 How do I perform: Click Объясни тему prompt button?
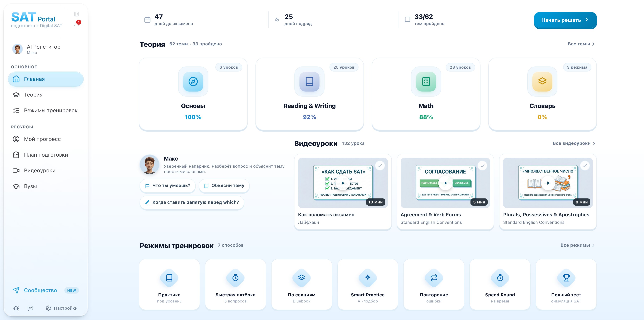click(x=224, y=186)
